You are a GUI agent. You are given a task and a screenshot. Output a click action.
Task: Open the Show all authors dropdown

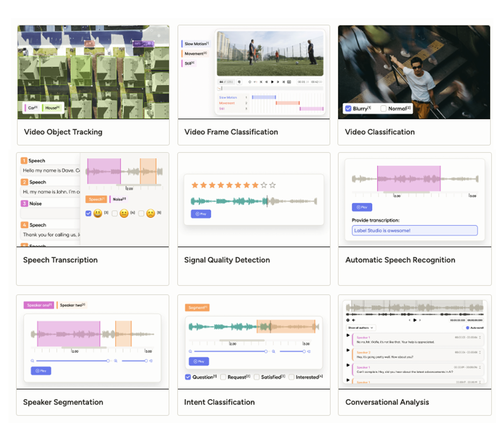coord(361,328)
